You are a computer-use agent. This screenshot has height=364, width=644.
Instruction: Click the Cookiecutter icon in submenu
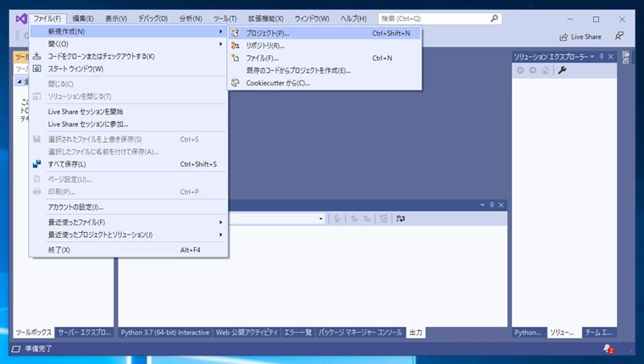(x=235, y=83)
